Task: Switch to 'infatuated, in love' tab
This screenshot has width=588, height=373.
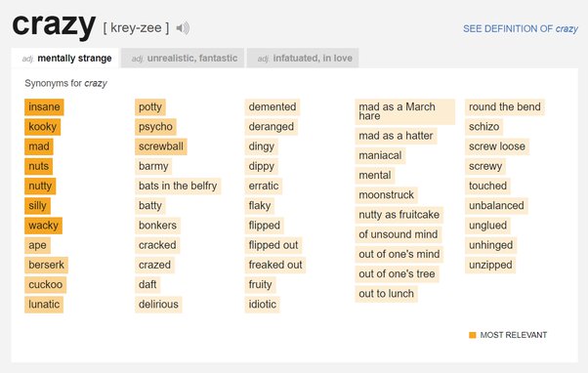Action: [x=303, y=59]
